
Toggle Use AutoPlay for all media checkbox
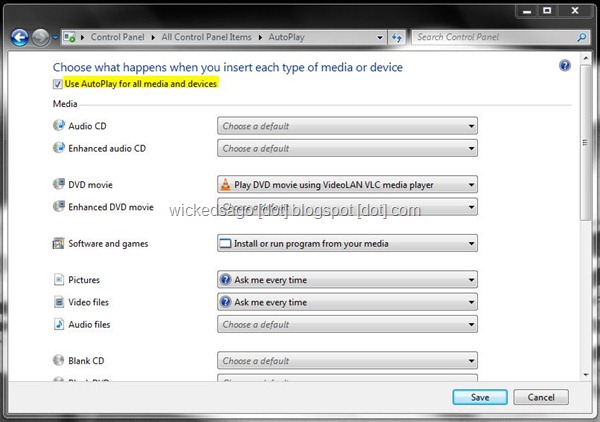coord(57,84)
